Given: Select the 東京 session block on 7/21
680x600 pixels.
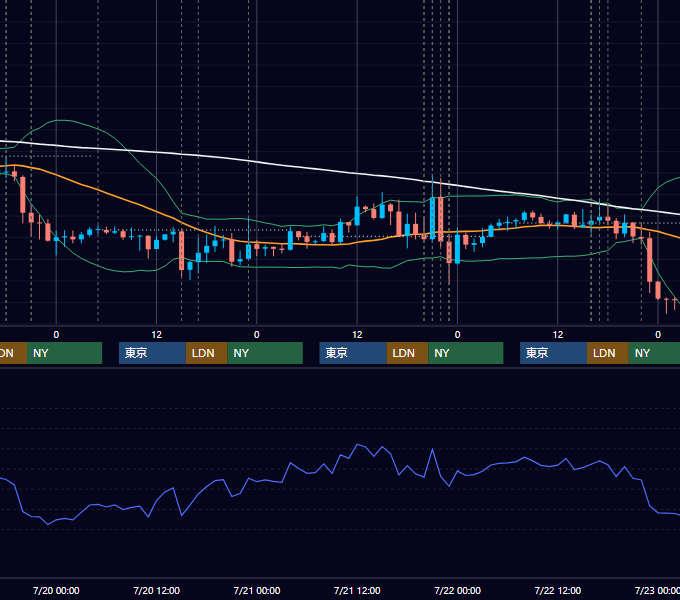Looking at the screenshot, I should tap(353, 353).
